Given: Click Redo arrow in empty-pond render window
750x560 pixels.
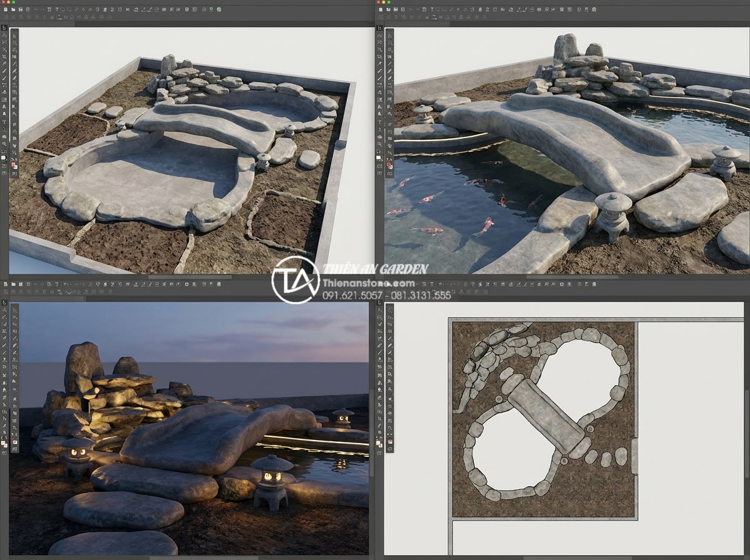Looking at the screenshot, I should (x=42, y=9).
